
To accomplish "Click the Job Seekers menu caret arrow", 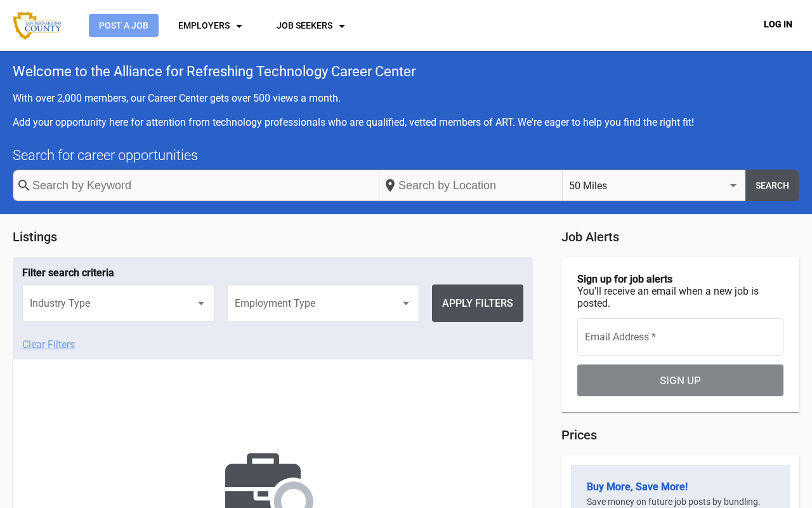I will tap(342, 26).
